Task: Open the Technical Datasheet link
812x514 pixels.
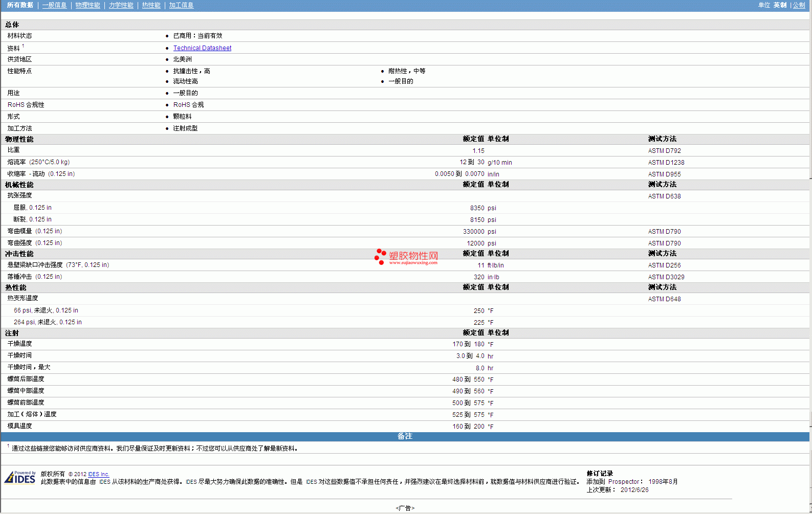Action: click(x=202, y=48)
